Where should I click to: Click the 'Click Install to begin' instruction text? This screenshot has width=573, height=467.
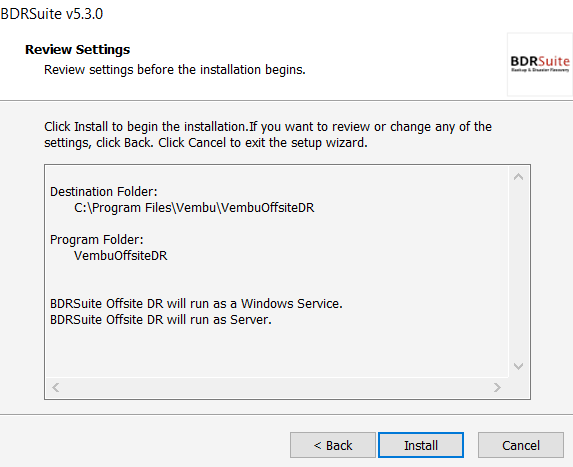click(268, 134)
